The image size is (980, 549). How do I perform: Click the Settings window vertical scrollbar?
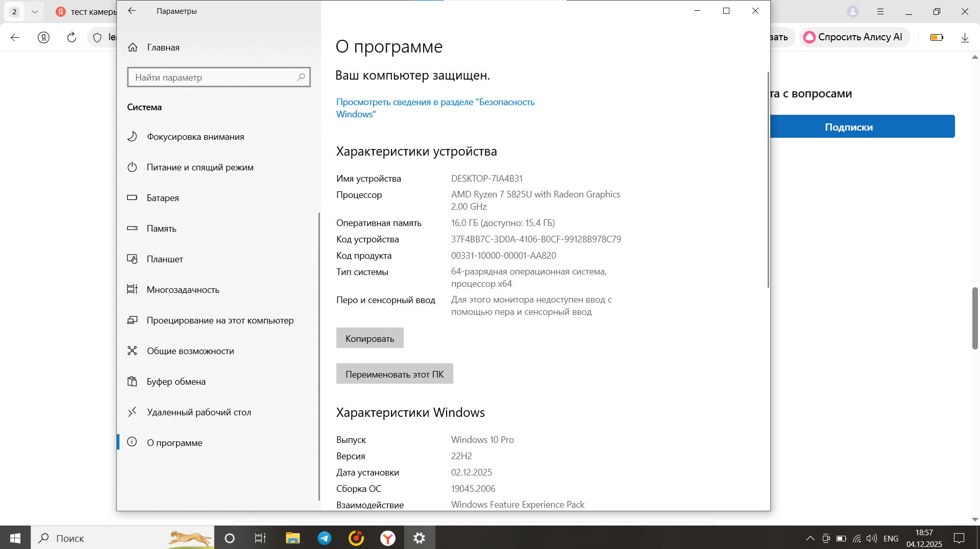coord(768,180)
